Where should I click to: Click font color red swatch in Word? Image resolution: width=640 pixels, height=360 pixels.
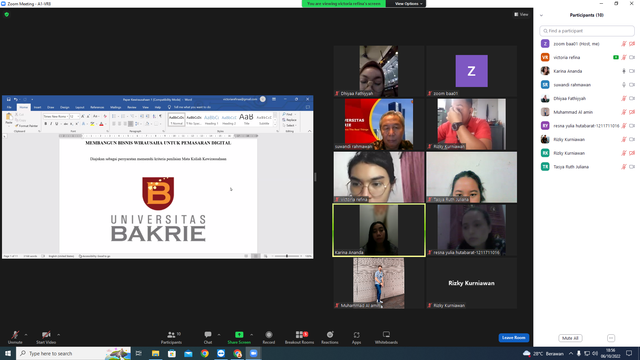click(101, 124)
